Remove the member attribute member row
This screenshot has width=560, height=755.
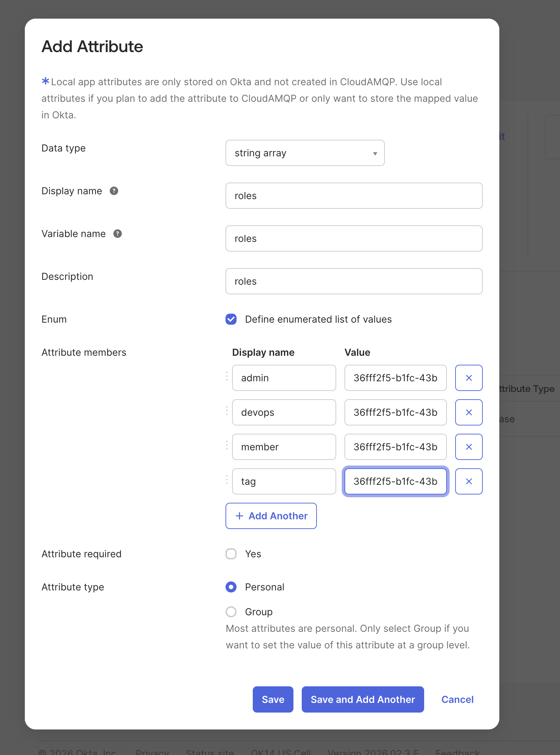[x=469, y=447]
